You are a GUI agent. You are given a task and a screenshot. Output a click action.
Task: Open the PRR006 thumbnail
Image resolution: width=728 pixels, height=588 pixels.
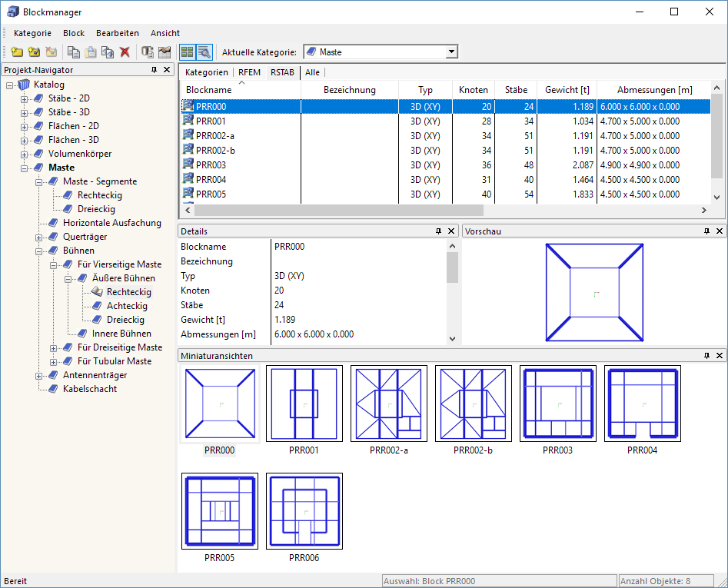(x=304, y=511)
